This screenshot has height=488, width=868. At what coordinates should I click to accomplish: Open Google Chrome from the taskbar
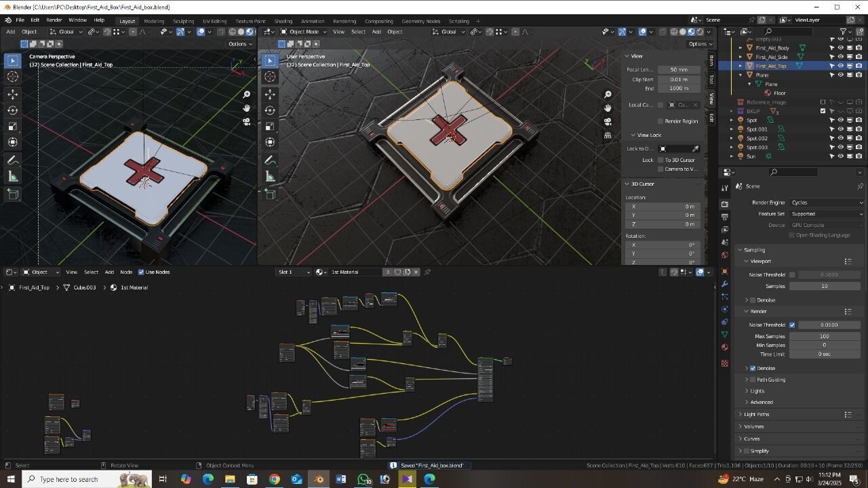point(274,479)
